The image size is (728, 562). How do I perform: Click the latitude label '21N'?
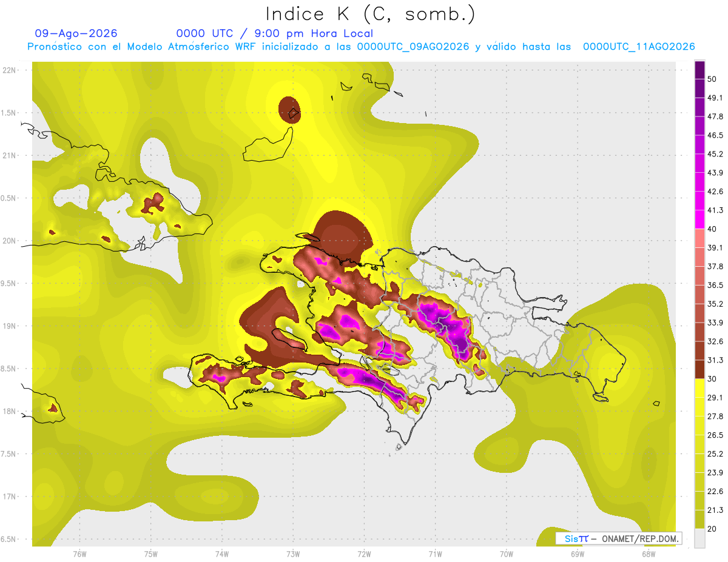8,155
